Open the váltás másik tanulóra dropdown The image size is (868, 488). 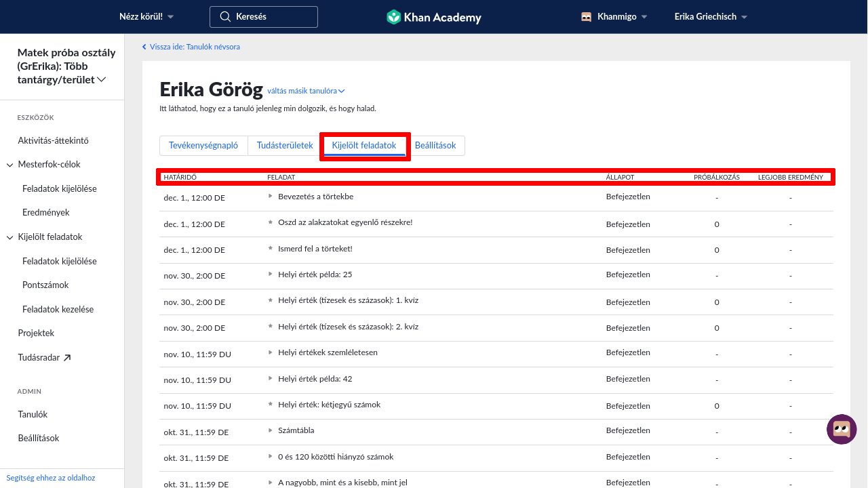[306, 91]
